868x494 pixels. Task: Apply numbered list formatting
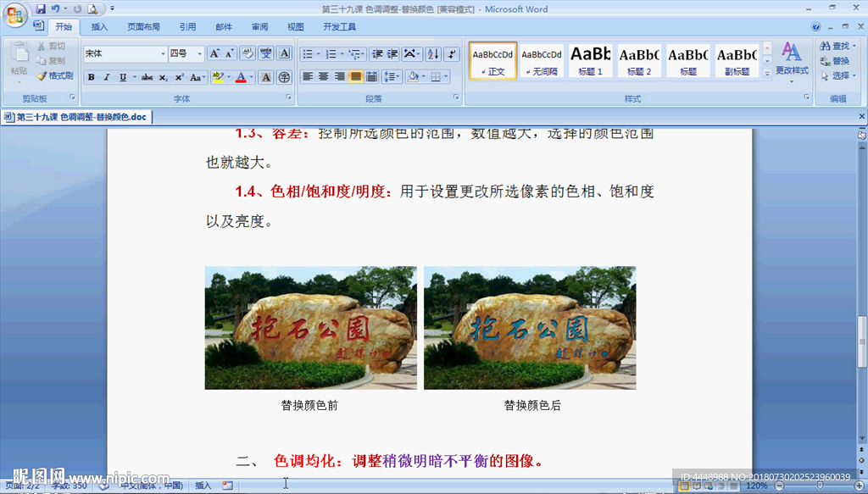331,53
